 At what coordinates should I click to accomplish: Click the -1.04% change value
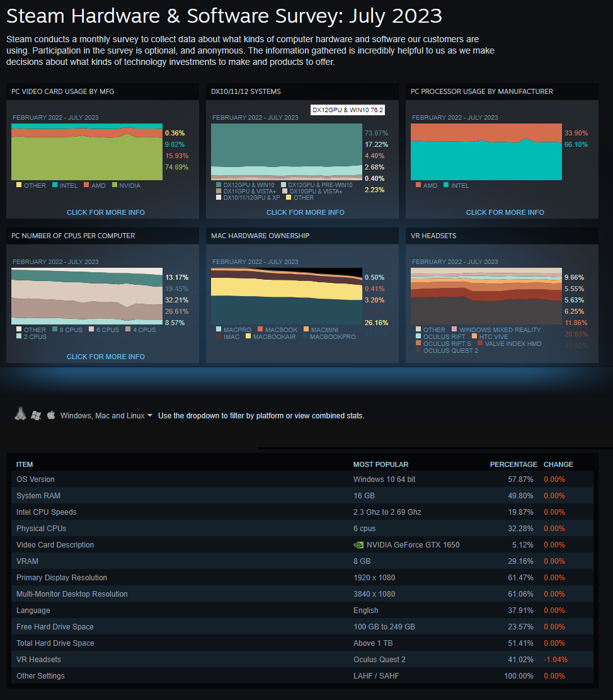coord(556,660)
